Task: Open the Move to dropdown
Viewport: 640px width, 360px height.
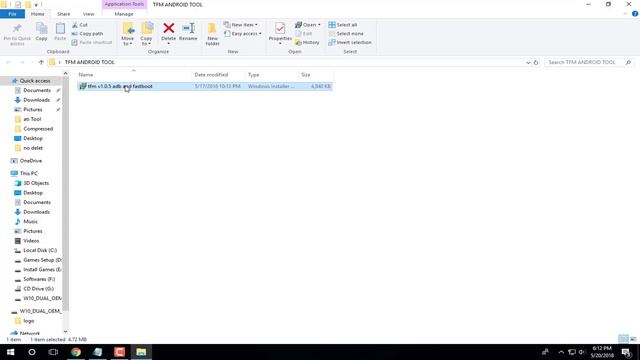Action: click(128, 34)
